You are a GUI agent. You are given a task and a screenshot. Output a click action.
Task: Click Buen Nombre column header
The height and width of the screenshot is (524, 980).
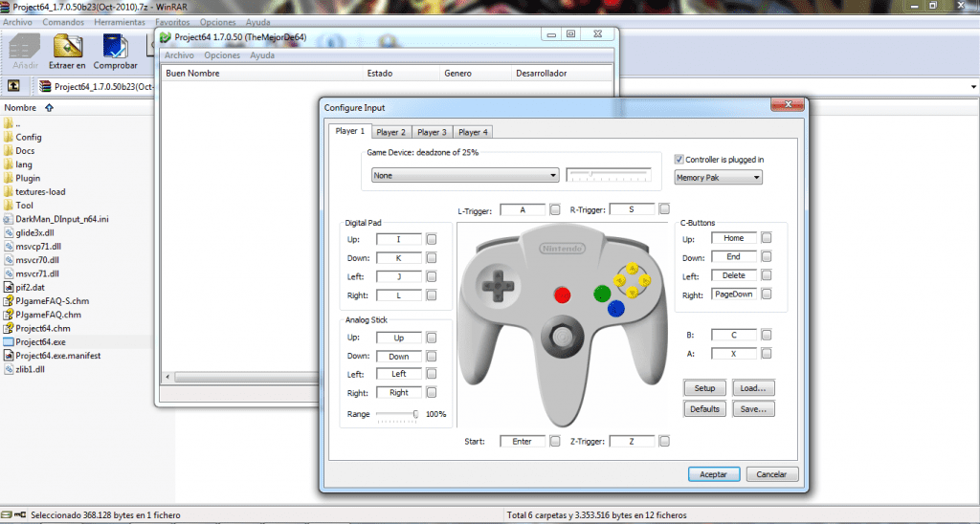tap(262, 73)
